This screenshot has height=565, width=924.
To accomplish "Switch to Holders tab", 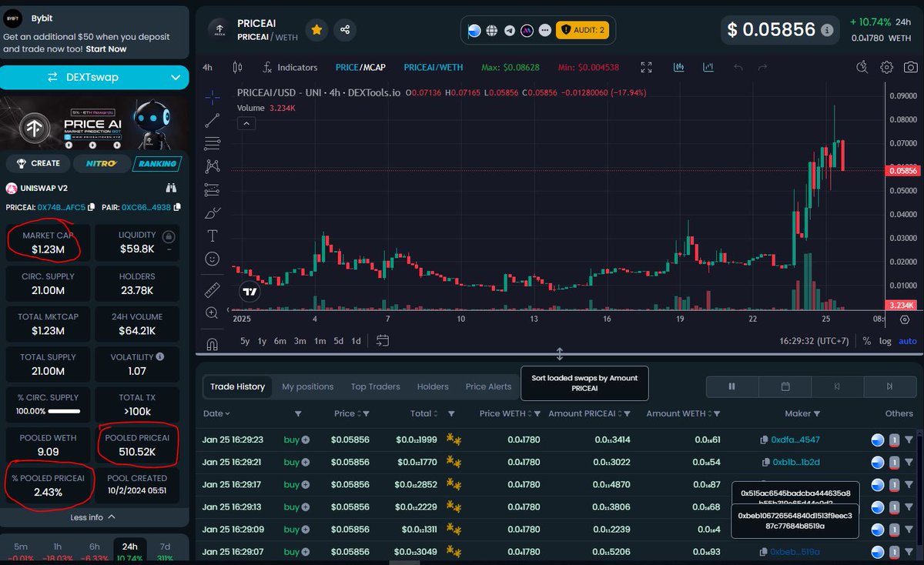I will click(433, 386).
